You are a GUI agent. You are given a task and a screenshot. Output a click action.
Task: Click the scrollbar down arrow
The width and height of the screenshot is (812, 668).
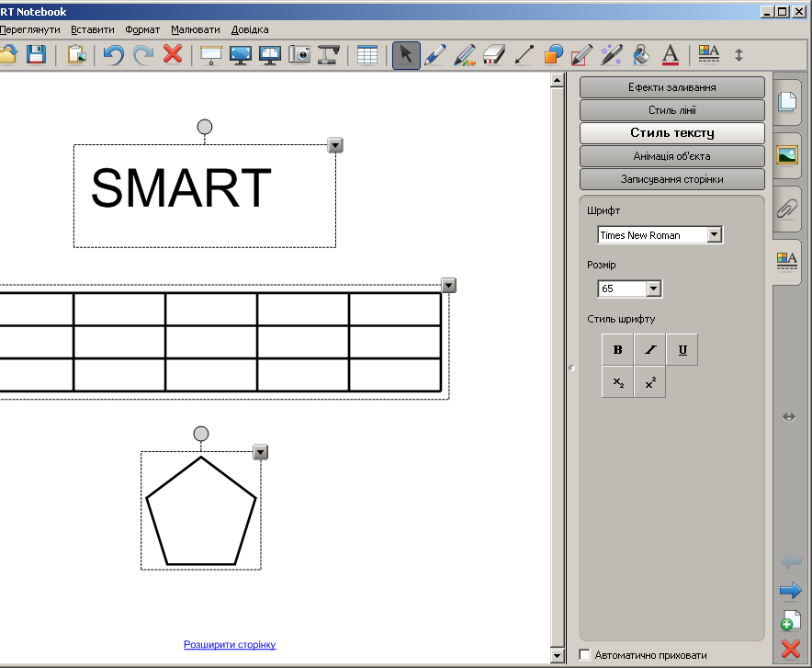[x=558, y=655]
